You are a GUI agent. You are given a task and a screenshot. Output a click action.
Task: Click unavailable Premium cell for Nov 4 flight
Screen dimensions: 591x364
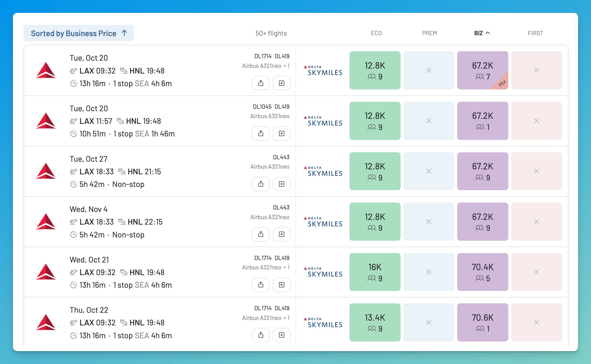coord(429,222)
